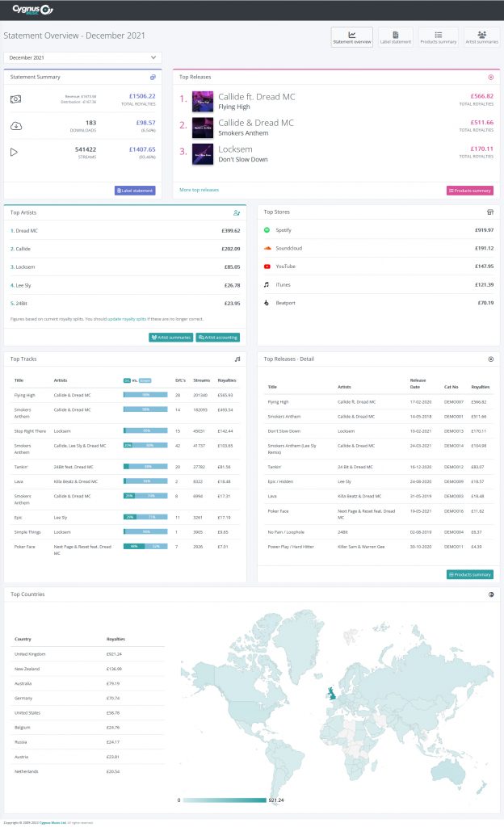Click the blue Label statement button

[135, 191]
